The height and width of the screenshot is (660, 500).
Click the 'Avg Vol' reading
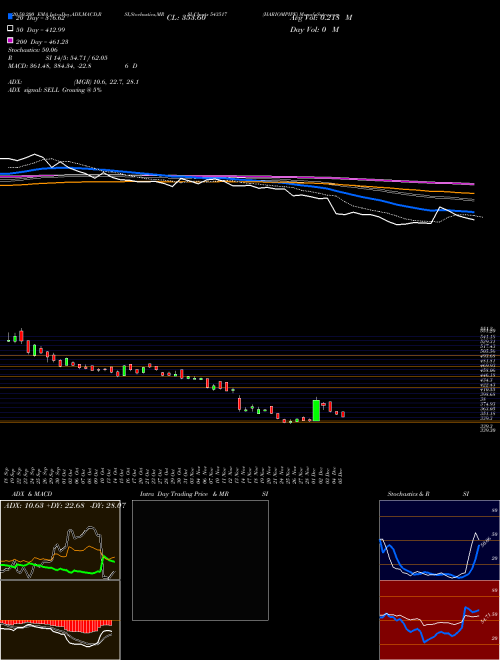pyautogui.click(x=321, y=18)
